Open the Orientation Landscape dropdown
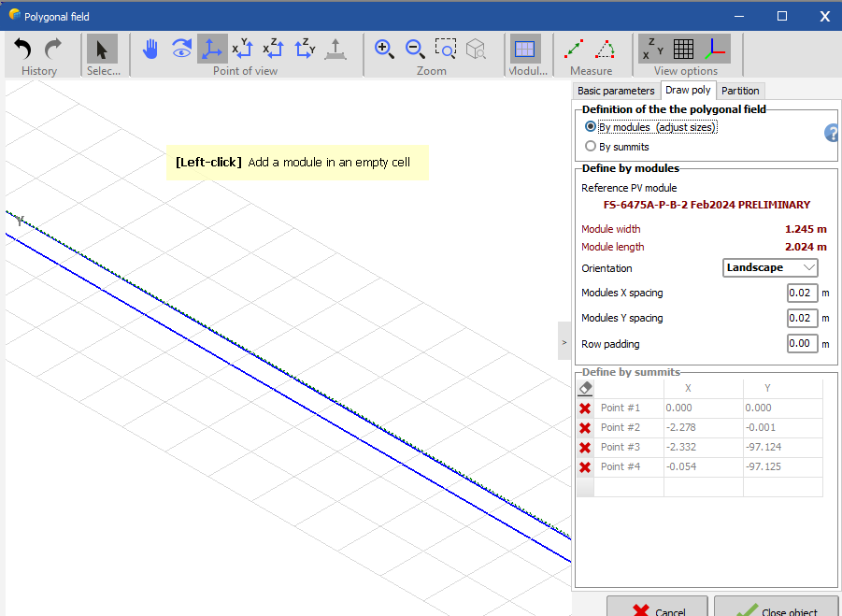Viewport: 842px width, 616px height. [771, 267]
